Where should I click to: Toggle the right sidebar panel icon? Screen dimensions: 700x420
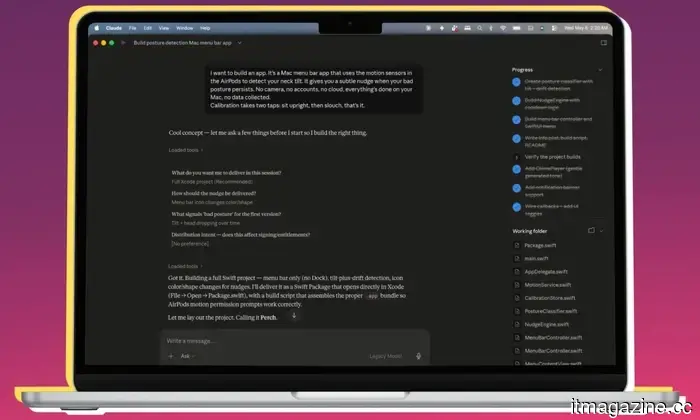pos(604,43)
